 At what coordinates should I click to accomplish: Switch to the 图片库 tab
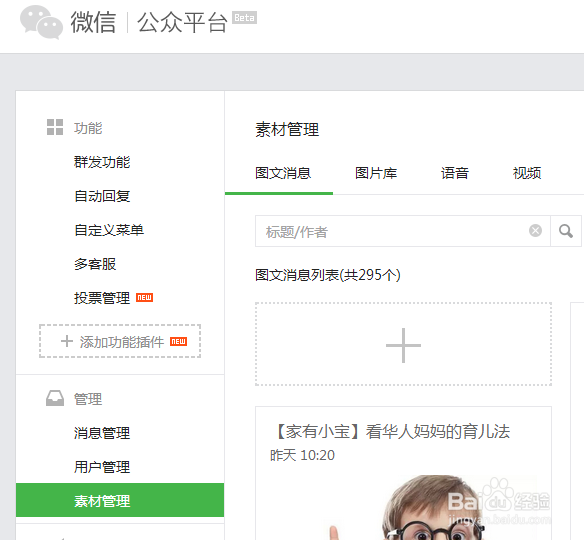(x=376, y=173)
